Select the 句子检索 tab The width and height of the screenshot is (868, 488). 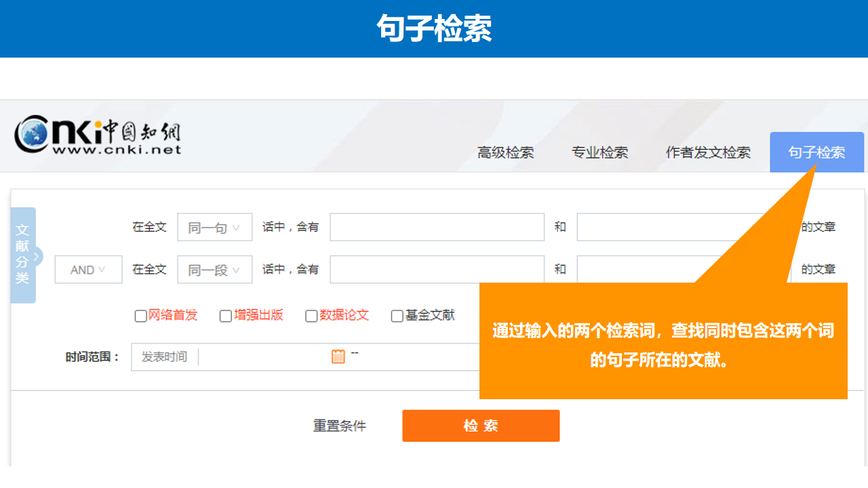816,152
